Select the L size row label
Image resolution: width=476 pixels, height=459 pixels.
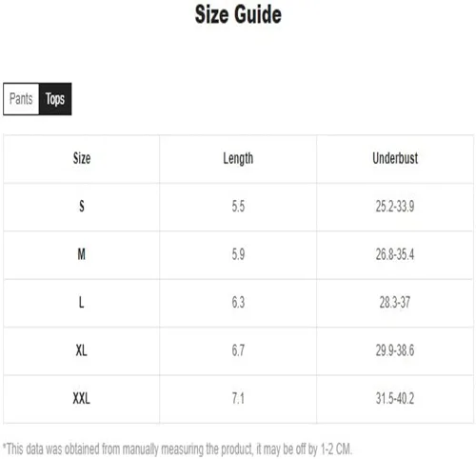point(82,302)
